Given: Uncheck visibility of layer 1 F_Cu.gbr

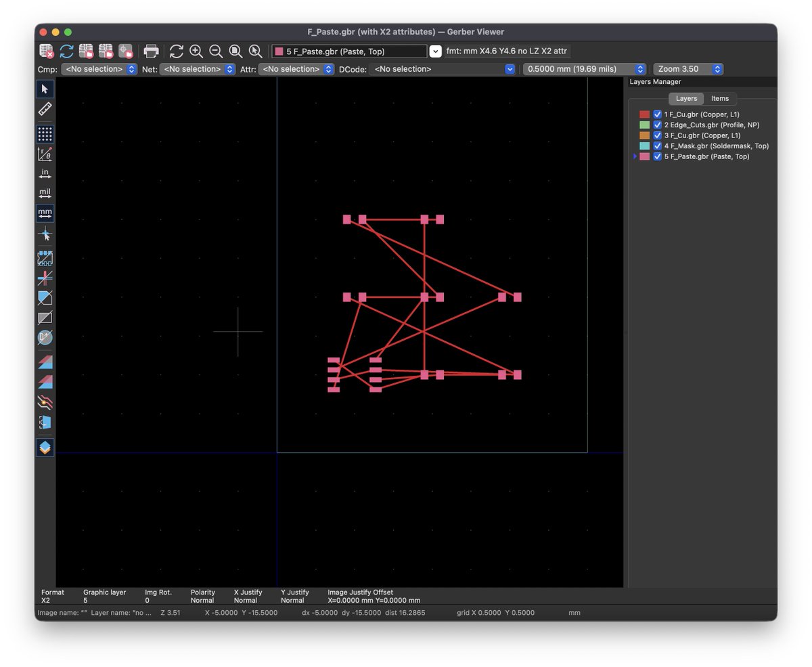Looking at the screenshot, I should 657,114.
